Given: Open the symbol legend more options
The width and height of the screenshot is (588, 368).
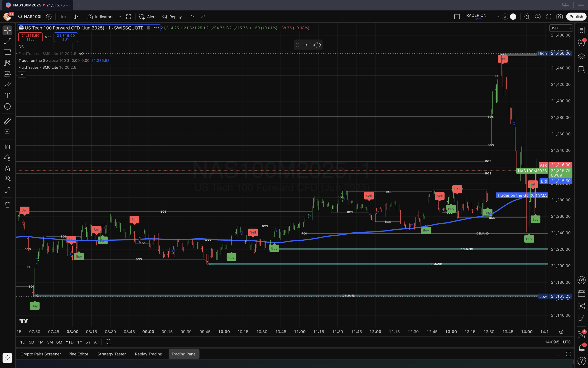Looking at the screenshot, I should click(x=156, y=28).
